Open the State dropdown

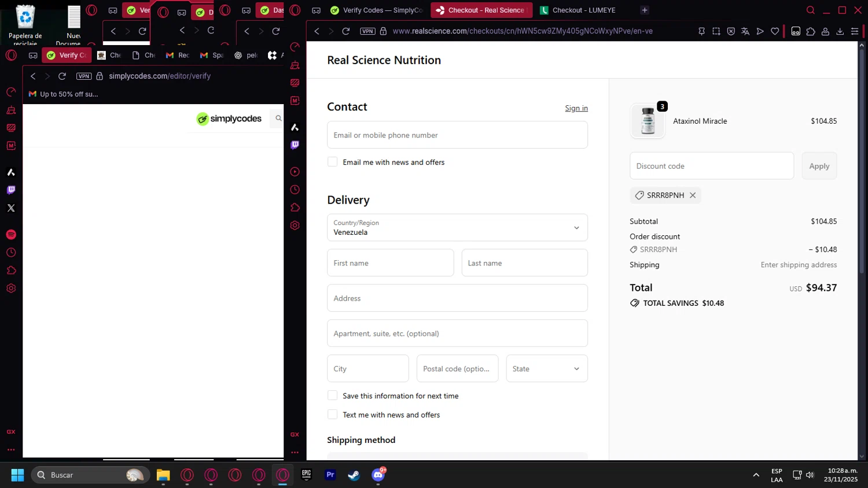[547, 368]
